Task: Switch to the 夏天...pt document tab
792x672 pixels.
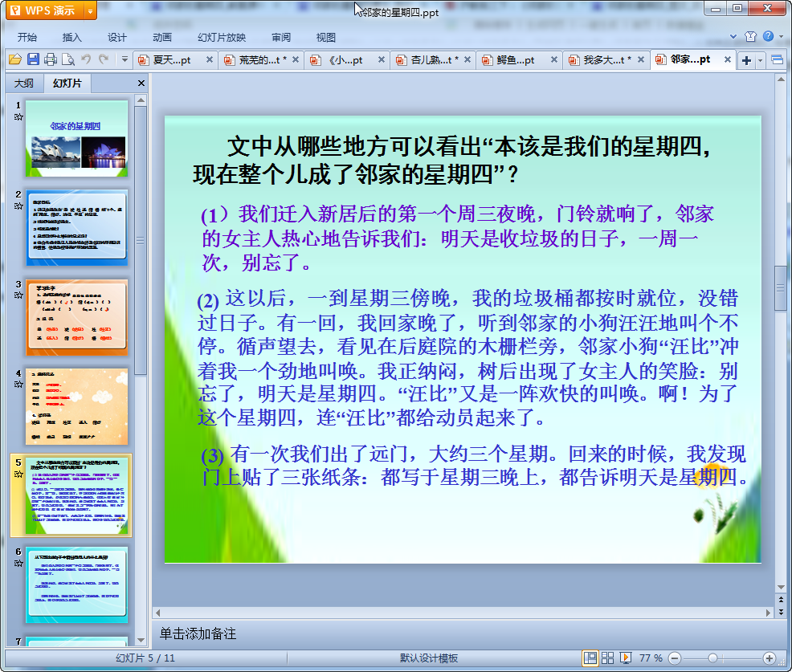Action: (172, 60)
